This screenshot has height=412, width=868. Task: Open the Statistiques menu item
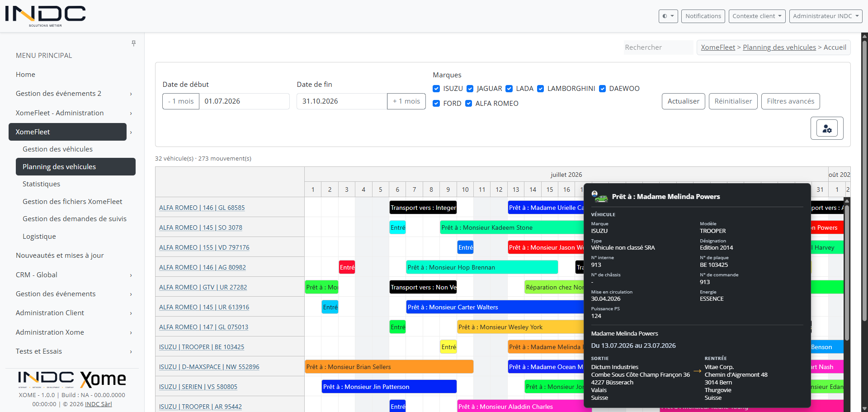point(41,184)
